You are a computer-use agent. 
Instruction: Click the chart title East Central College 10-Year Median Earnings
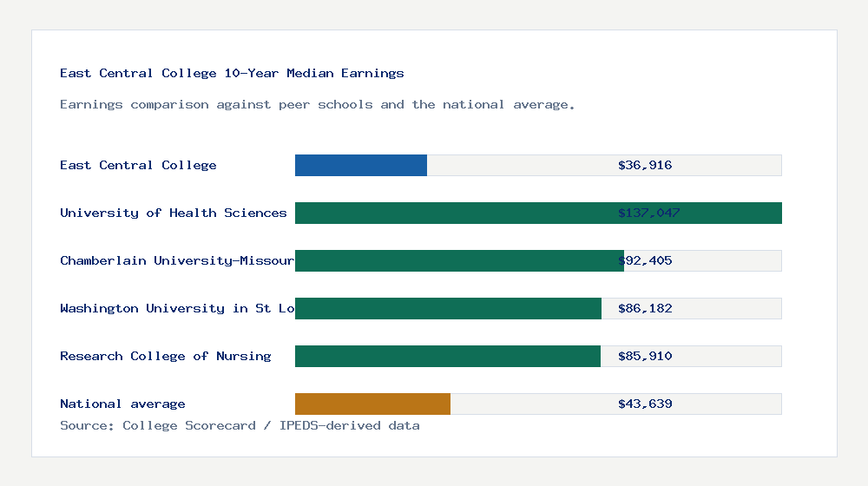pyautogui.click(x=232, y=73)
